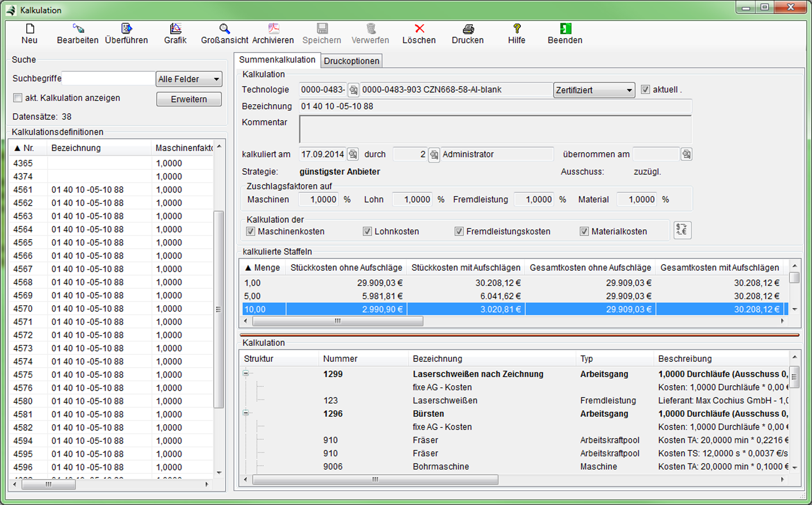
Task: Print using the Drucken icon
Action: click(x=468, y=29)
